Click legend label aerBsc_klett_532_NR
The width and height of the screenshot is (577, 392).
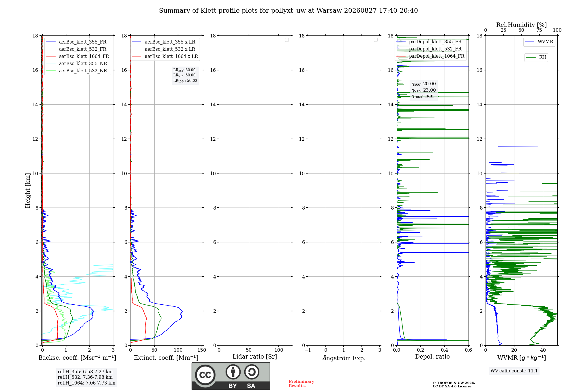coord(83,71)
